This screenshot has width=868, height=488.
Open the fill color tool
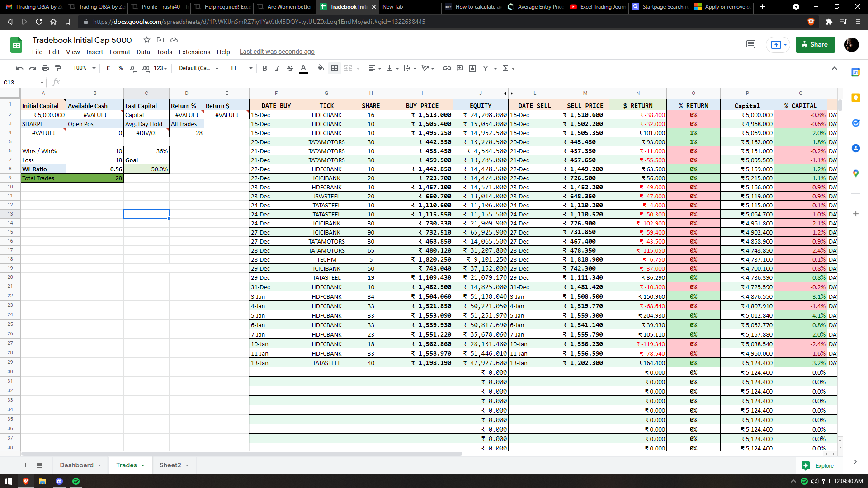(321, 68)
